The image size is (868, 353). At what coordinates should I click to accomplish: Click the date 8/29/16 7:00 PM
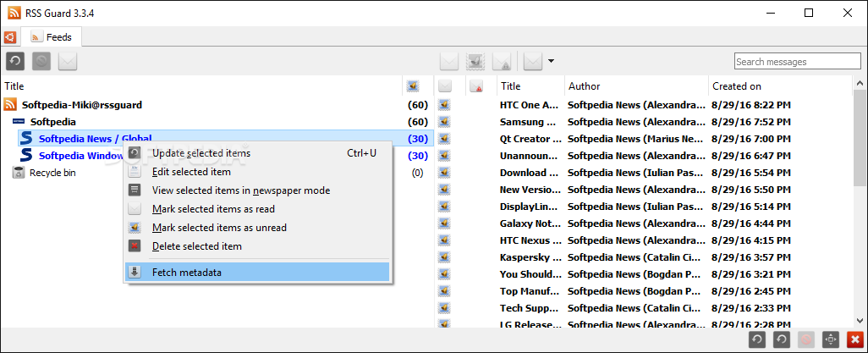[x=752, y=139]
